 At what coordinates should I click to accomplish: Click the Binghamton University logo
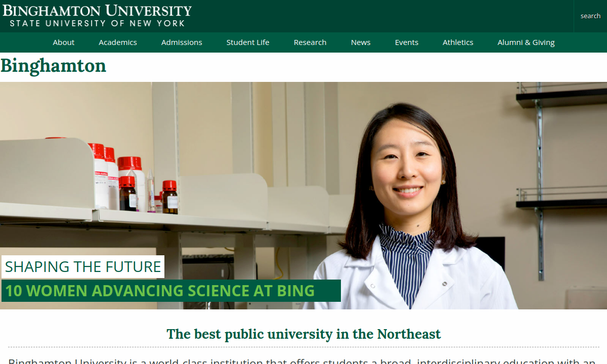(97, 11)
